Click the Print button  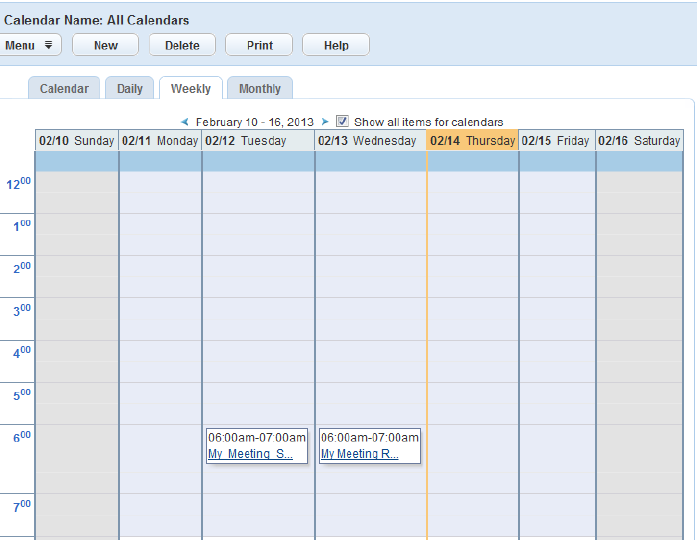coord(259,45)
